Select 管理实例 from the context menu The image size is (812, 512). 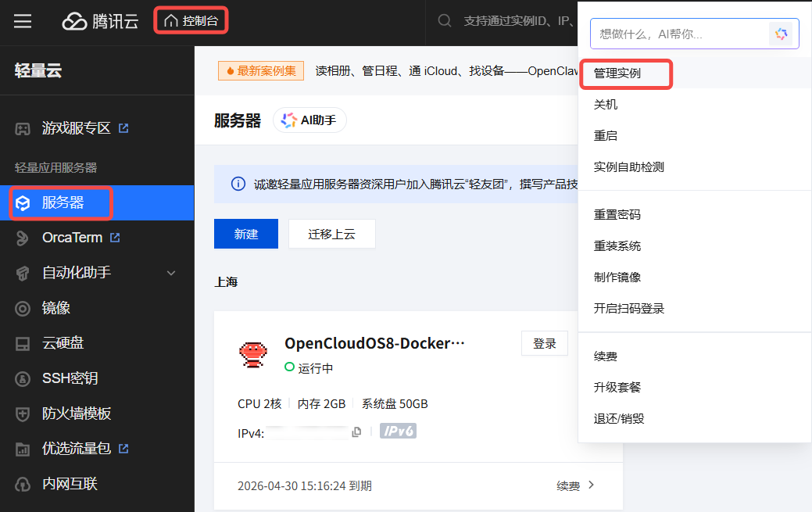tap(617, 73)
